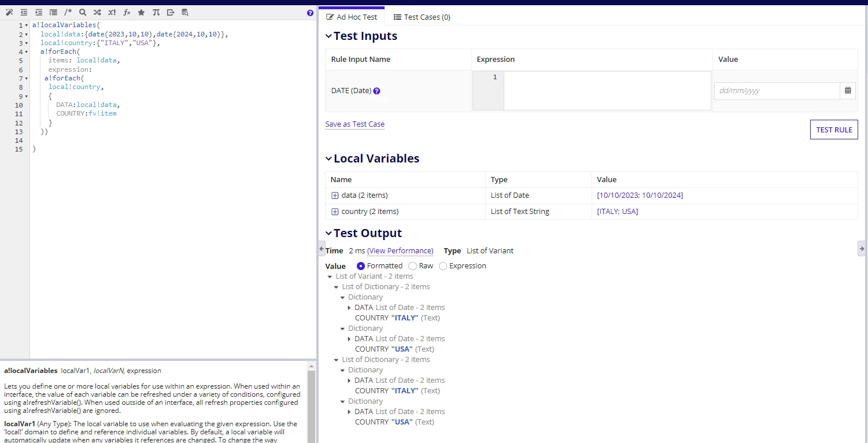Fold code at line 9 arrow
This screenshot has height=443, width=868.
[x=27, y=97]
